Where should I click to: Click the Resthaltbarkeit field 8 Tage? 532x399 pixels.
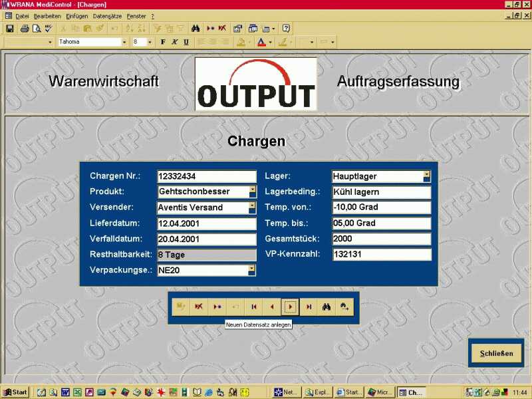207,255
